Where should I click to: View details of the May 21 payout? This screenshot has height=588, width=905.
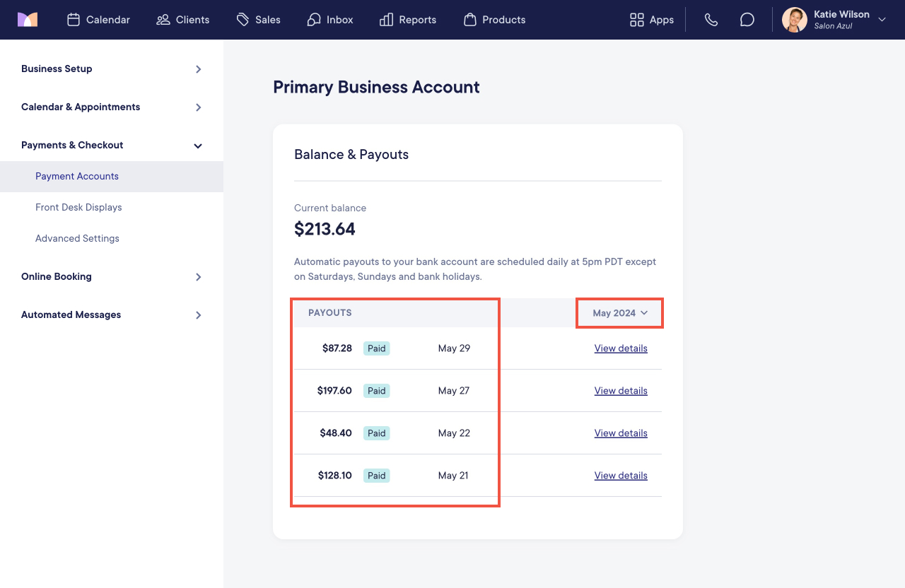click(621, 476)
